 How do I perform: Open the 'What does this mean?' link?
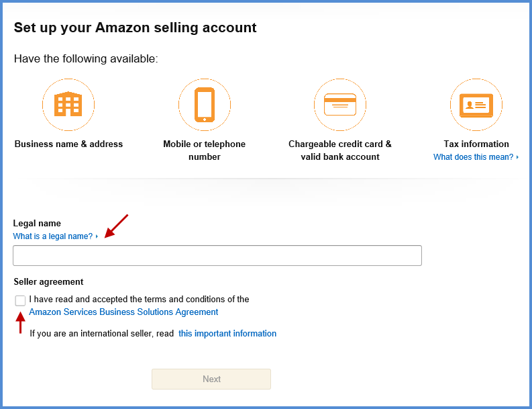pyautogui.click(x=473, y=157)
